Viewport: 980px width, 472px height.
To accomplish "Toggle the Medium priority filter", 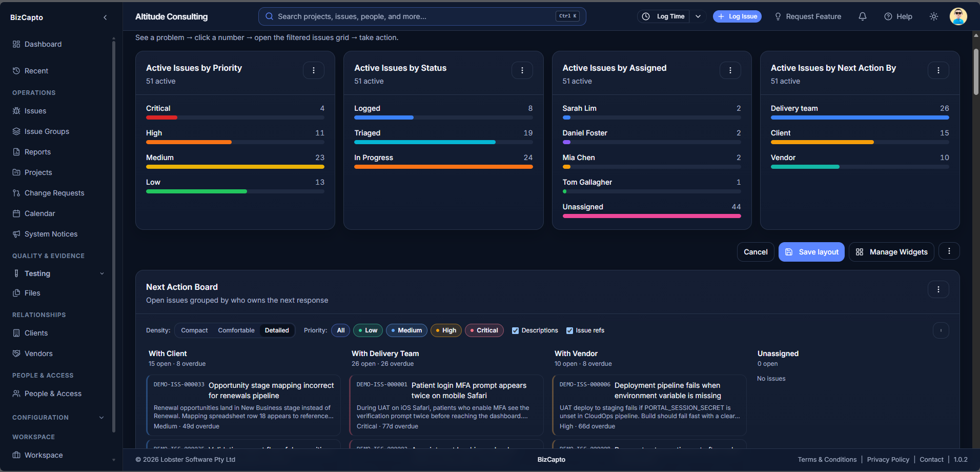I will (406, 330).
